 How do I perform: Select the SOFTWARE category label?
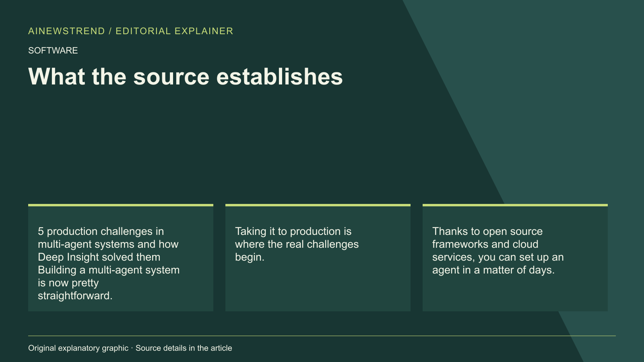coord(53,50)
